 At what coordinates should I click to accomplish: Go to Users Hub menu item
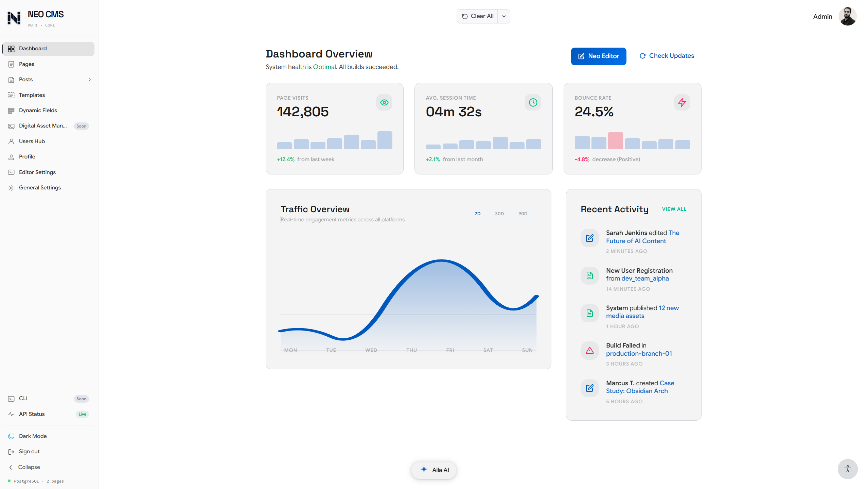(32, 141)
